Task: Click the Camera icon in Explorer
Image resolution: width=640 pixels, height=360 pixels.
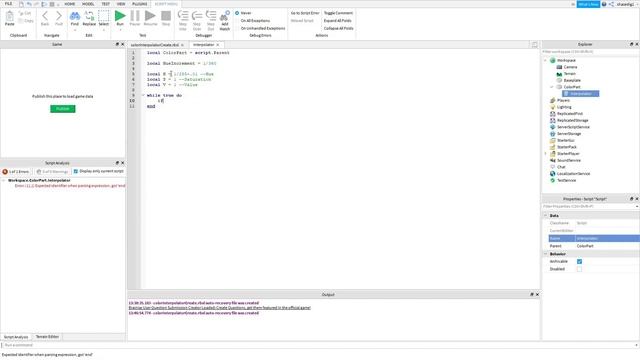Action: tap(559, 67)
